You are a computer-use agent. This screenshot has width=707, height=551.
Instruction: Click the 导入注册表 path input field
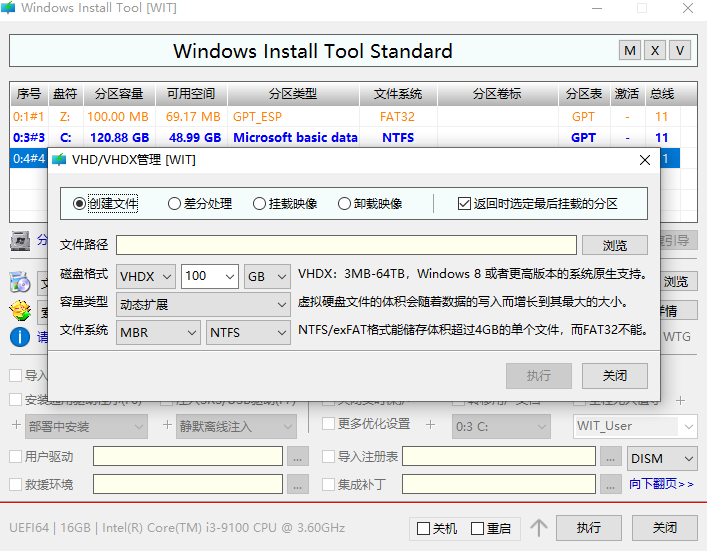[x=499, y=456]
